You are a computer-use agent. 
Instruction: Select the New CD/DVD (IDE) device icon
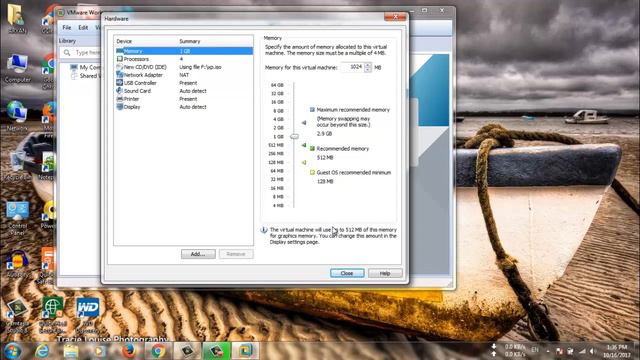(x=120, y=67)
